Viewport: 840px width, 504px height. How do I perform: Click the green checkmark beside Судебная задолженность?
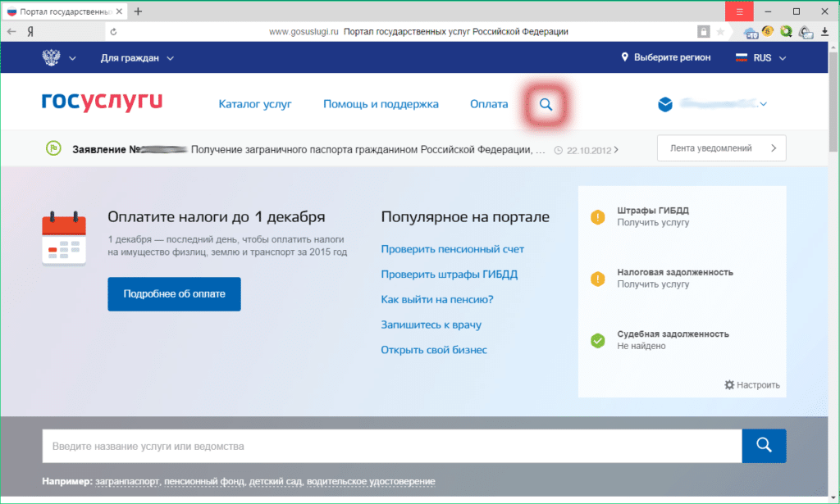pos(598,340)
